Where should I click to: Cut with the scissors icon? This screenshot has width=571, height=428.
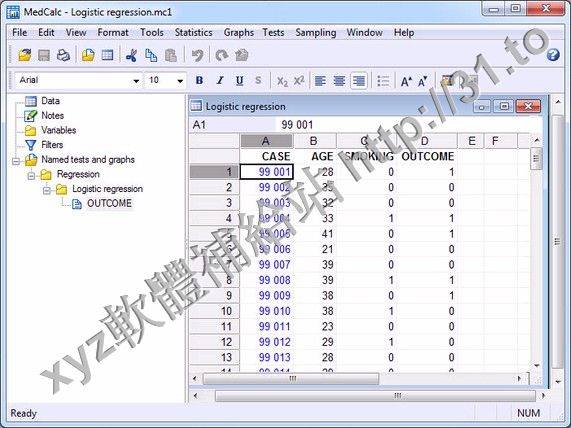pos(131,55)
